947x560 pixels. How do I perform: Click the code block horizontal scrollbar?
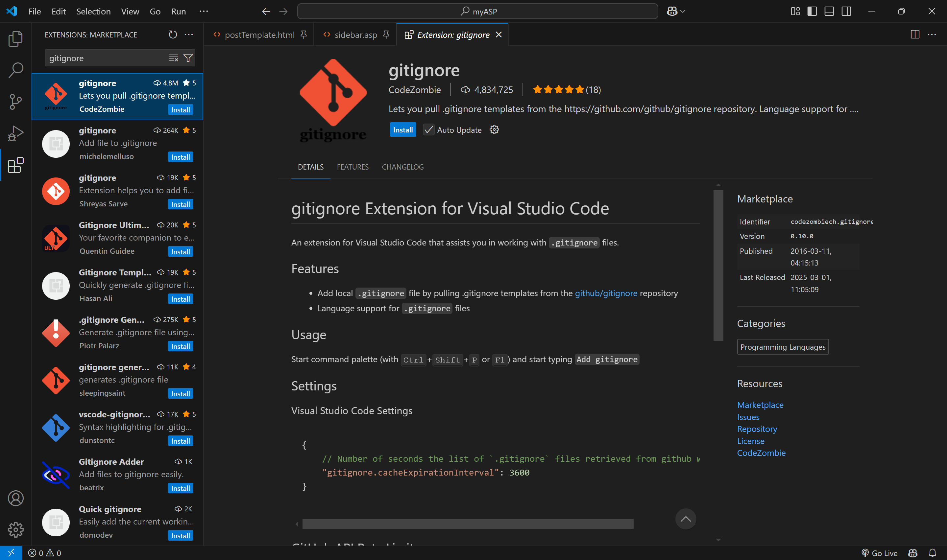click(468, 524)
